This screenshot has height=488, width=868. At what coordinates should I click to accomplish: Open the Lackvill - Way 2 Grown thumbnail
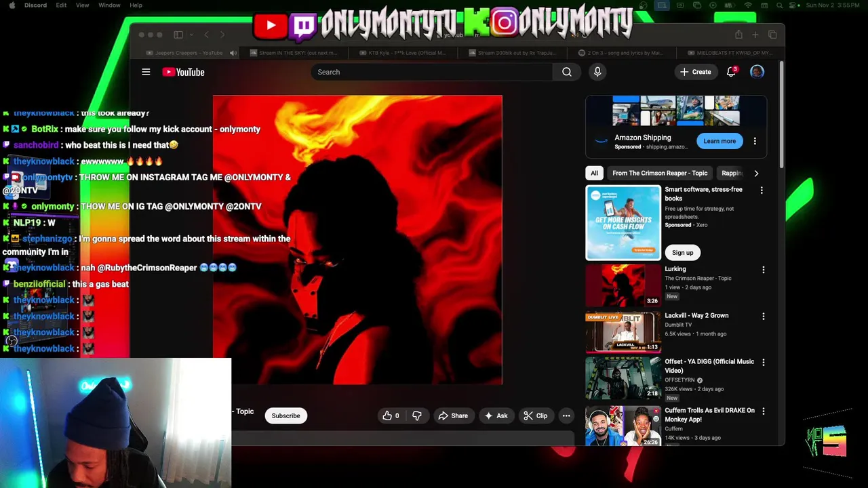tap(623, 332)
